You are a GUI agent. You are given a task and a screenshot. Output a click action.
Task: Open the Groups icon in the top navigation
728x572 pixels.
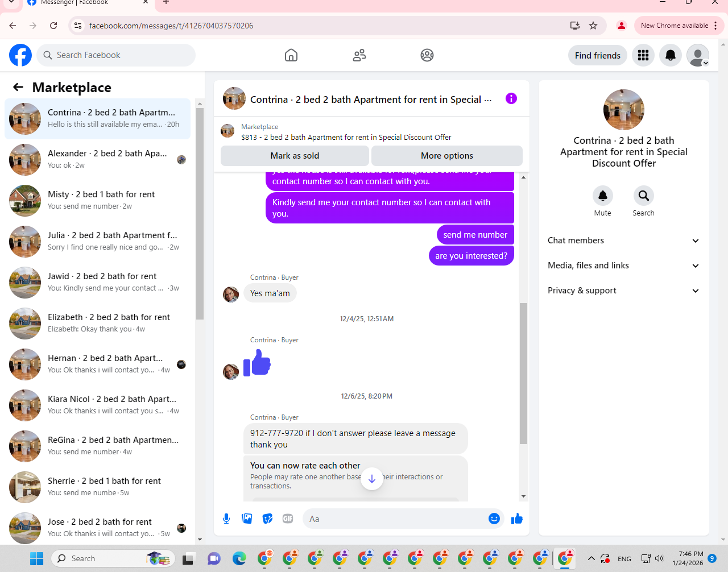click(x=427, y=55)
